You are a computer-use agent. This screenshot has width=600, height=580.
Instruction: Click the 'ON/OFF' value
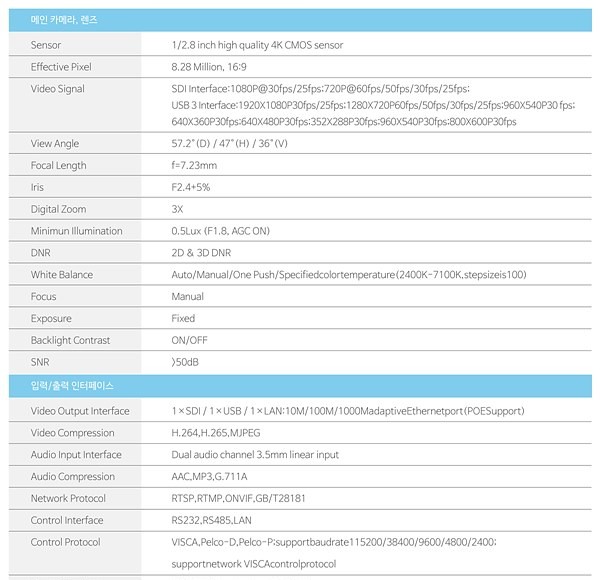point(189,341)
